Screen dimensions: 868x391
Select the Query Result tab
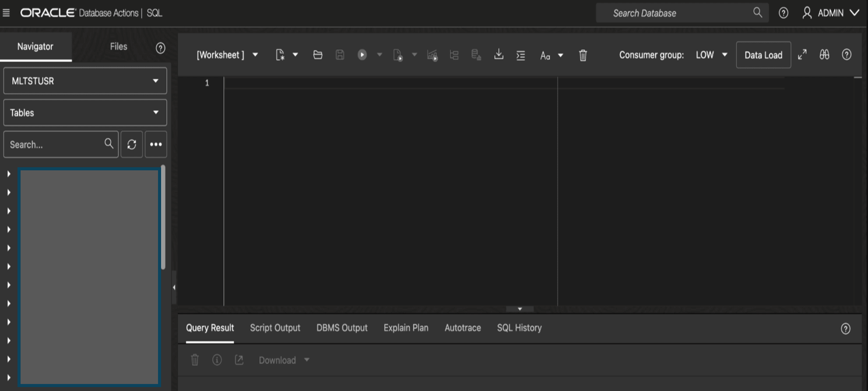point(210,328)
